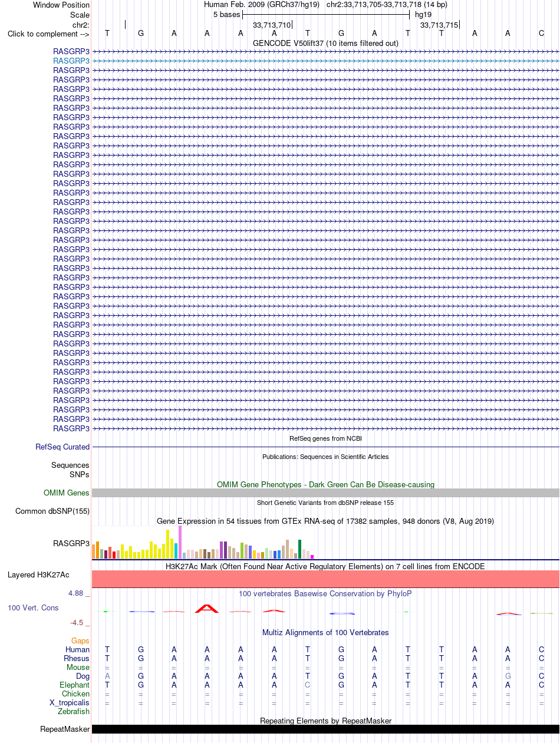
Task: Open Short Genetic Variants from dbSNP title
Action: tap(325, 503)
